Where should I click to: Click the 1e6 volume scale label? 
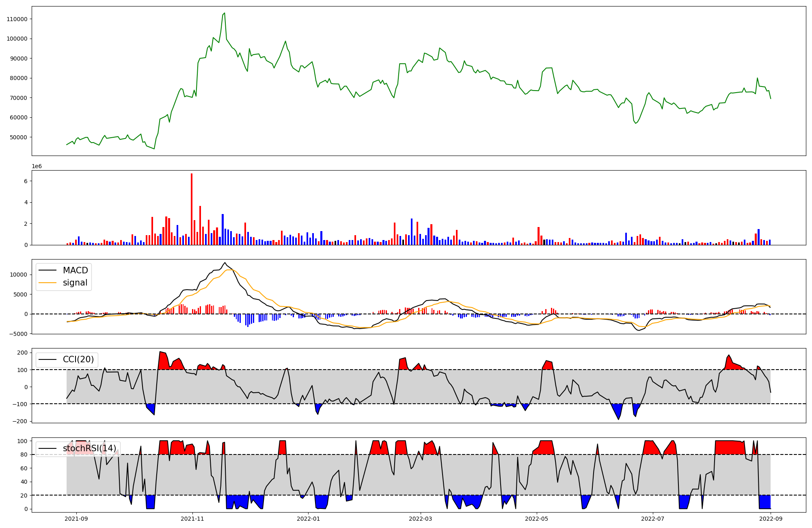coord(37,167)
